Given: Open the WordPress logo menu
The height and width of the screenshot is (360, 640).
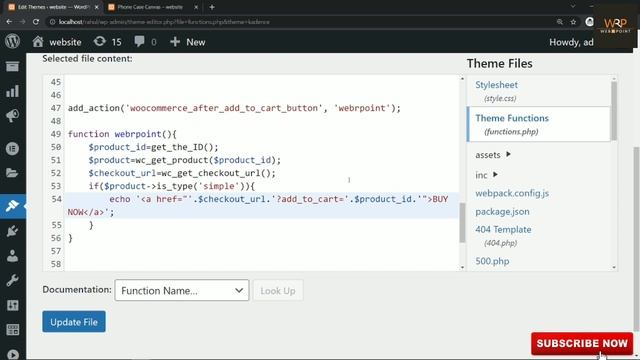Looking at the screenshot, I should pos(12,42).
